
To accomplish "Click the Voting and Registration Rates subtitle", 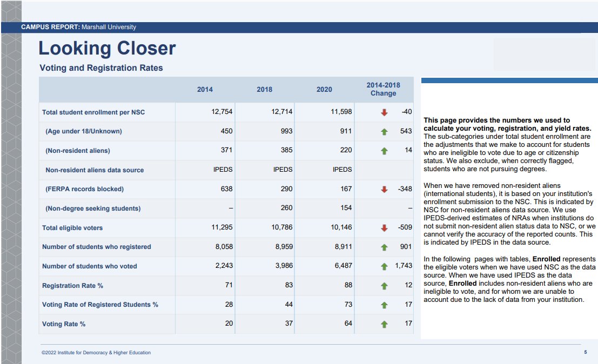I will click(x=101, y=68).
